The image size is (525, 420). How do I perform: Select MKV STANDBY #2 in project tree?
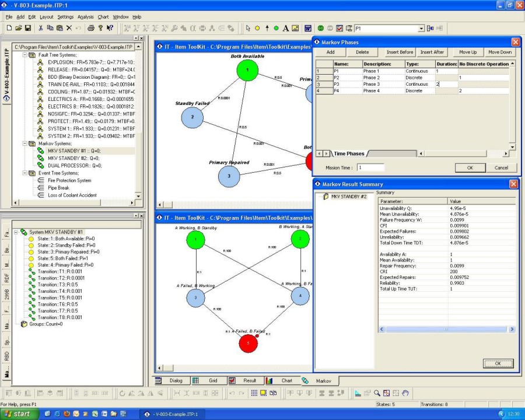coord(73,158)
